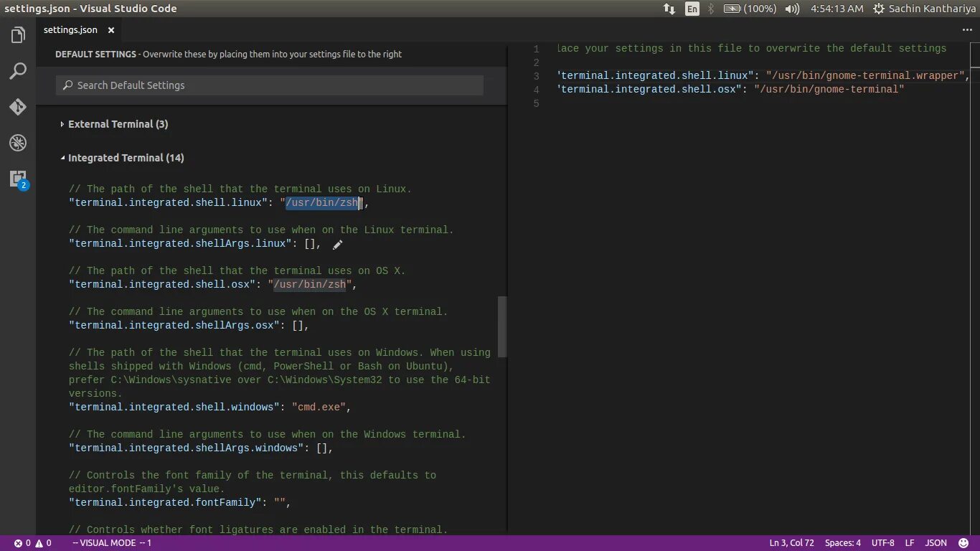Open the Search view in activity bar
This screenshot has width=980, height=551.
coord(18,71)
